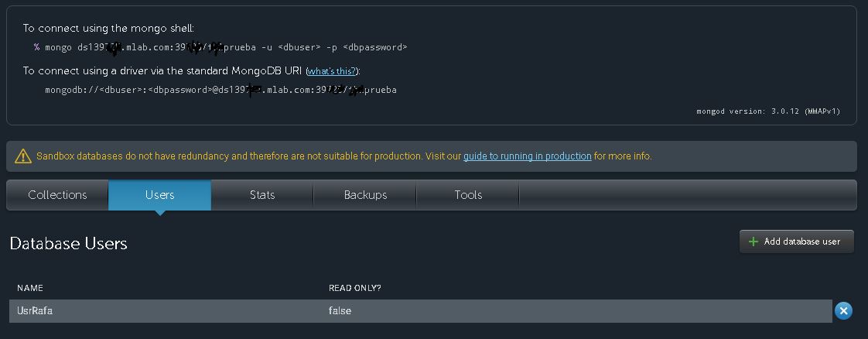This screenshot has height=339, width=868.
Task: Click the NAME column header
Action: tap(30, 288)
